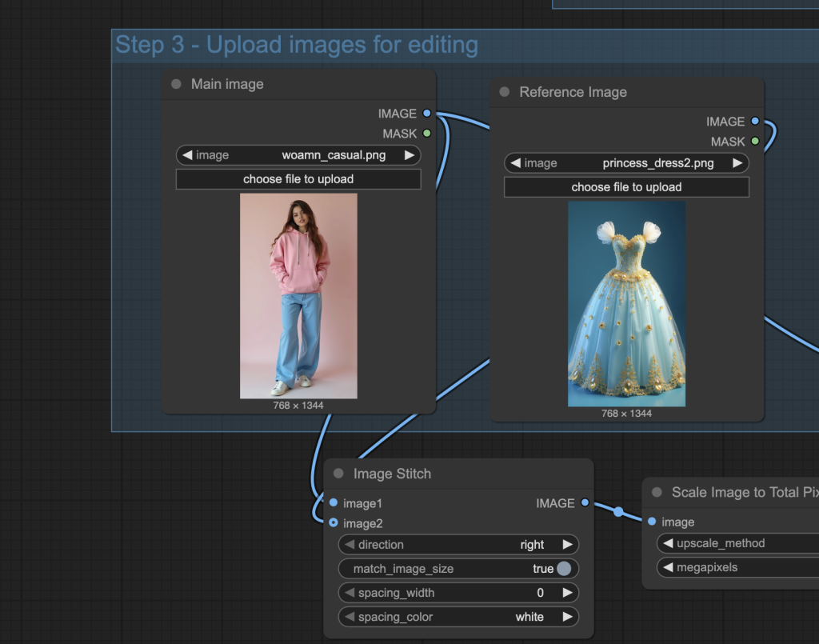Screen dimensions: 819x644
Task: Select next image after woamn_casual.png
Action: [x=409, y=155]
